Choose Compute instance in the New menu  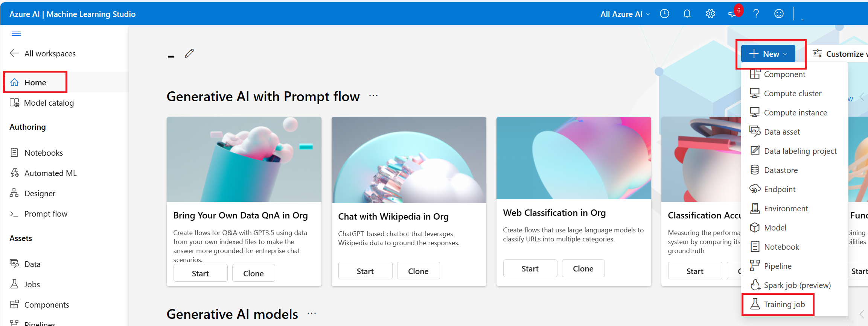click(x=795, y=112)
